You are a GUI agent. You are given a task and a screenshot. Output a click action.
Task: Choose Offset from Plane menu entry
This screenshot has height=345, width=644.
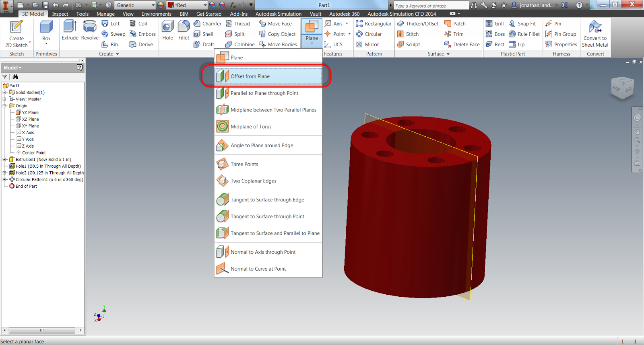click(268, 76)
